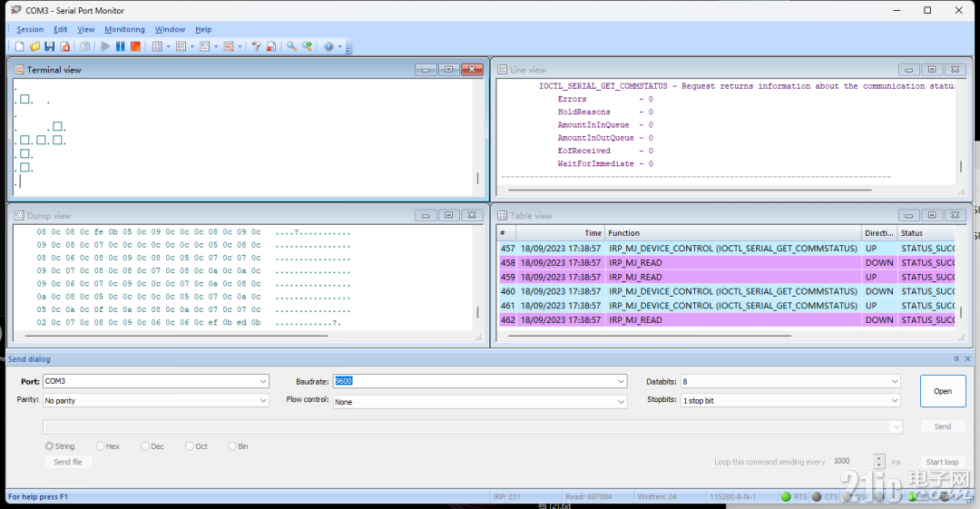The height and width of the screenshot is (509, 980).
Task: Click the Time column header
Action: [x=561, y=232]
